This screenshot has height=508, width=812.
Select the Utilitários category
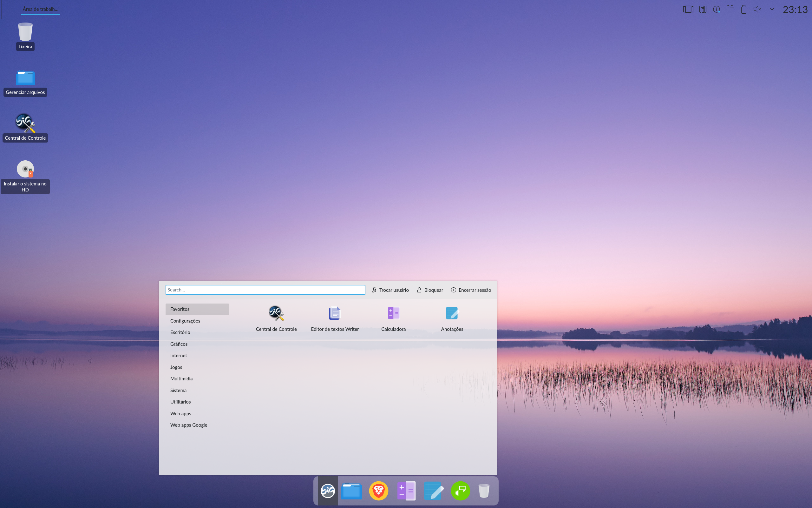[197, 402]
